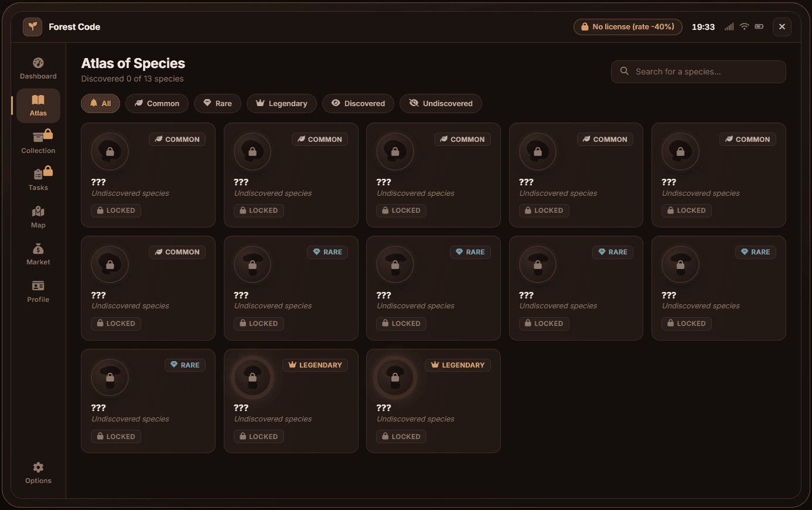812x510 pixels.
Task: Click the "Atlas of Species" heading
Action: point(133,63)
